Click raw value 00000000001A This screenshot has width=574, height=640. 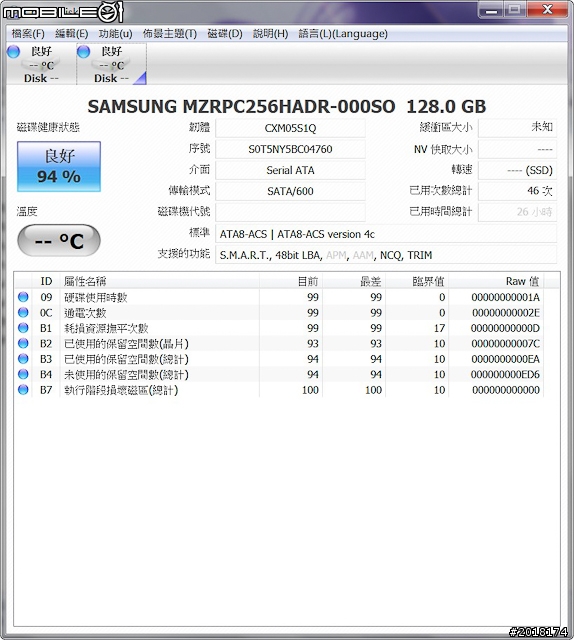click(505, 297)
